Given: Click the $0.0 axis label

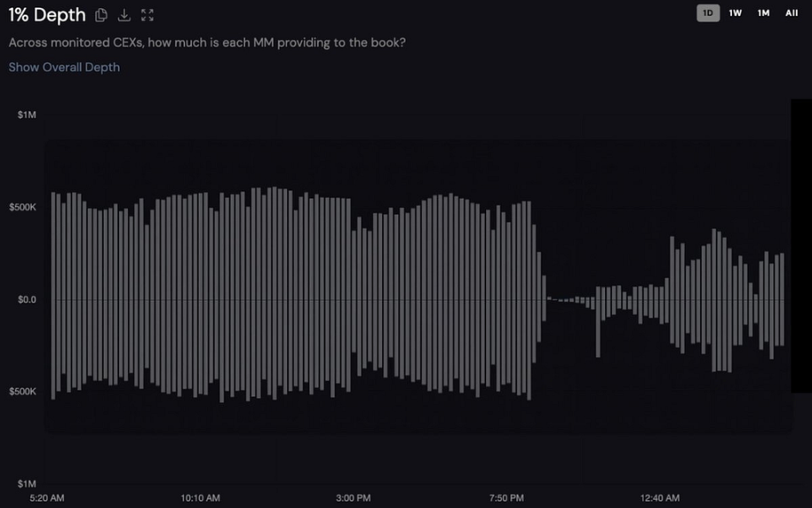Looking at the screenshot, I should pos(26,299).
